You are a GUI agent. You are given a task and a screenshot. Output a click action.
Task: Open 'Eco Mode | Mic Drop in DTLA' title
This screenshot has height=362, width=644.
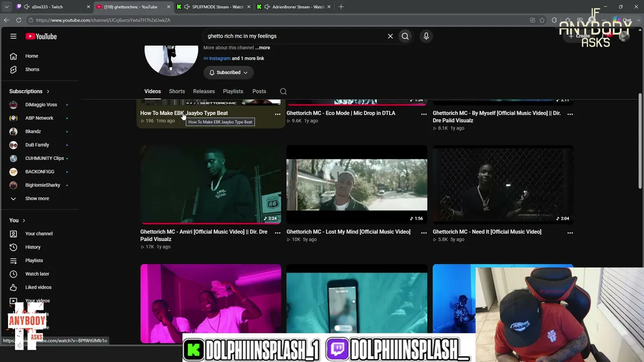341,113
